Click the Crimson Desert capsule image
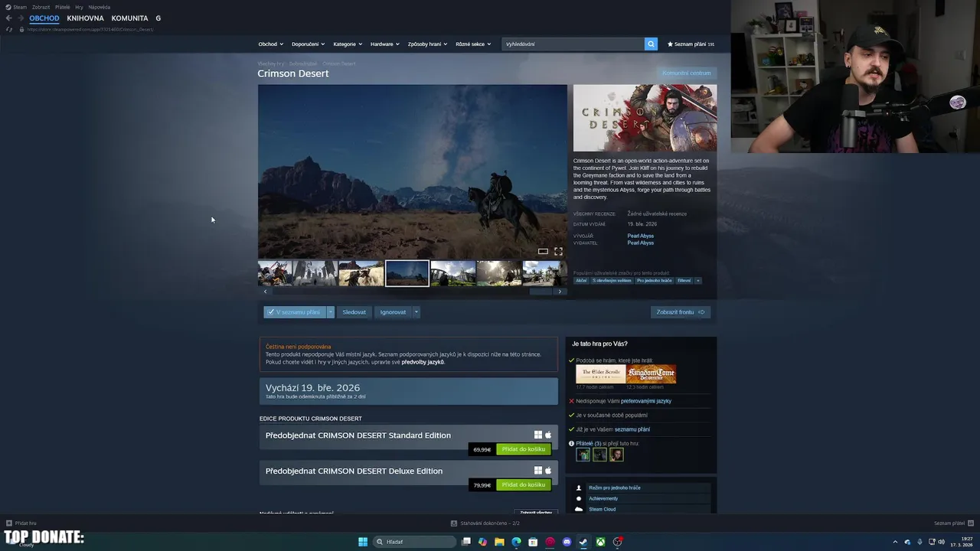Screen dimensions: 980x551 coord(645,118)
